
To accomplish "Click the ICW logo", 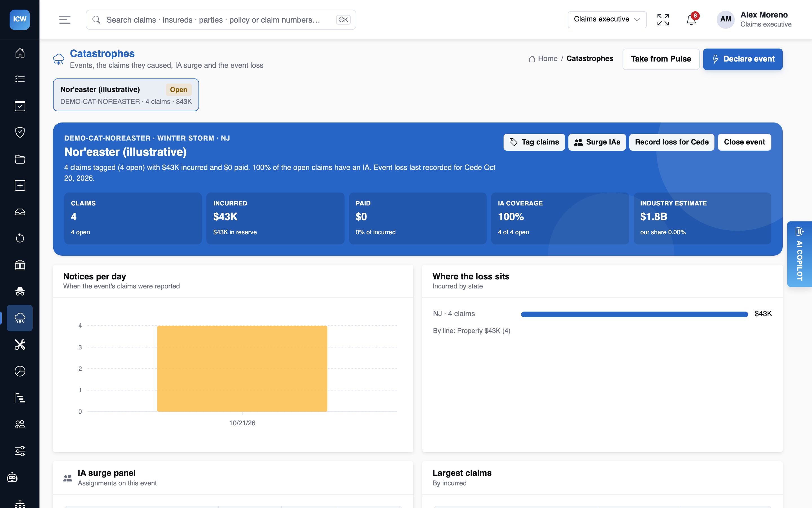I will pos(20,19).
